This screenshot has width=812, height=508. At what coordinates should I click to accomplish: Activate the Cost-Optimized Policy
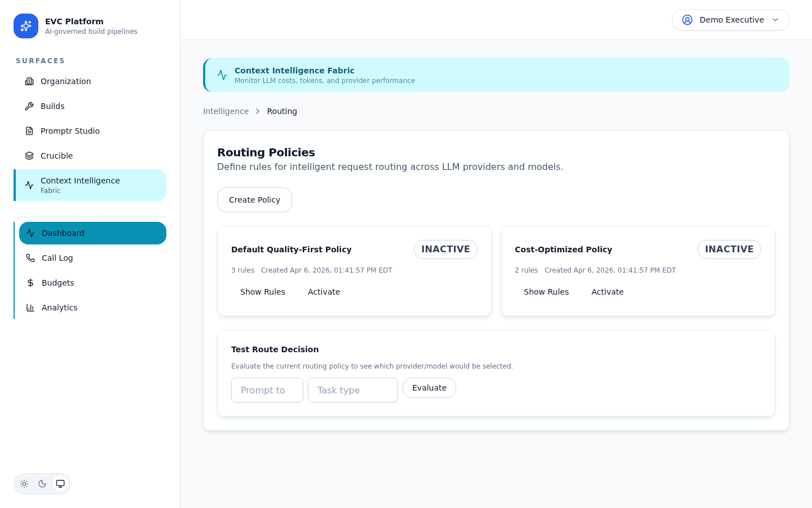click(607, 292)
